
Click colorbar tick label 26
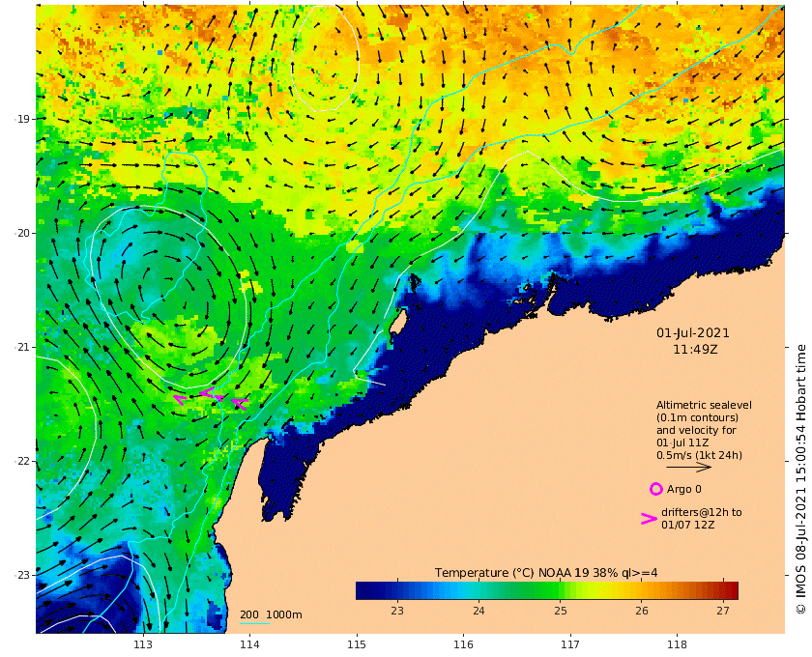pyautogui.click(x=642, y=611)
